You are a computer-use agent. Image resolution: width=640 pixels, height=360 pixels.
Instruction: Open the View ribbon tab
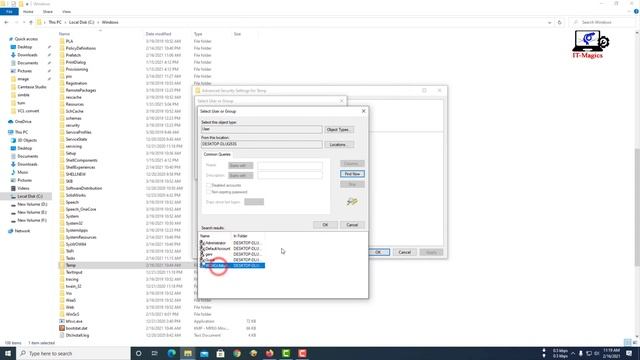click(67, 12)
